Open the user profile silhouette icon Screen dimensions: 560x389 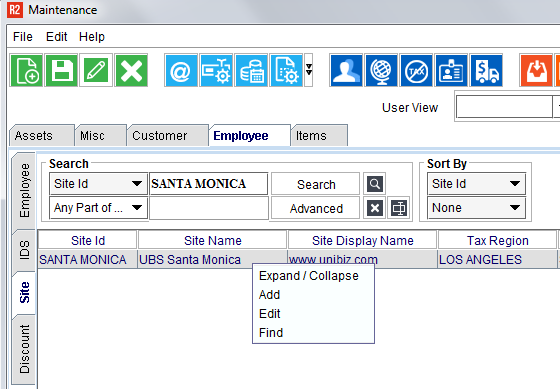coord(346,70)
